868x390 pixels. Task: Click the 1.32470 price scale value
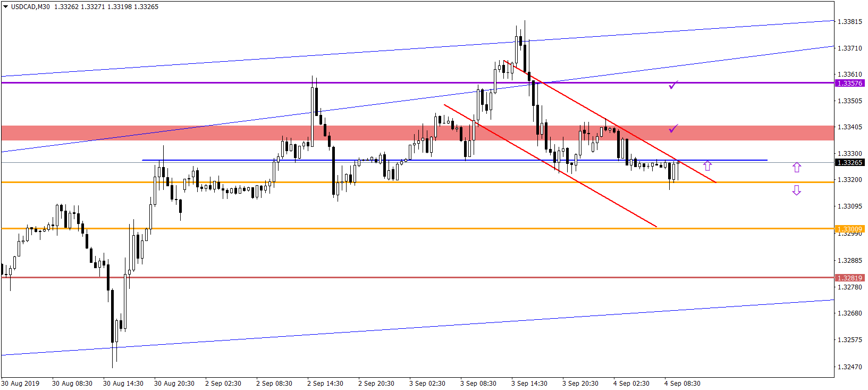(x=849, y=367)
